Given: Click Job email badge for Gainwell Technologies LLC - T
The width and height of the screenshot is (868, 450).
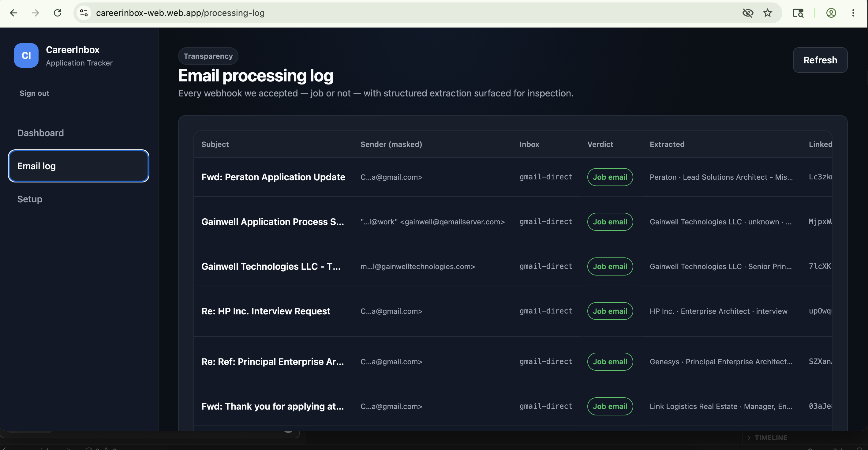Looking at the screenshot, I should (x=610, y=266).
